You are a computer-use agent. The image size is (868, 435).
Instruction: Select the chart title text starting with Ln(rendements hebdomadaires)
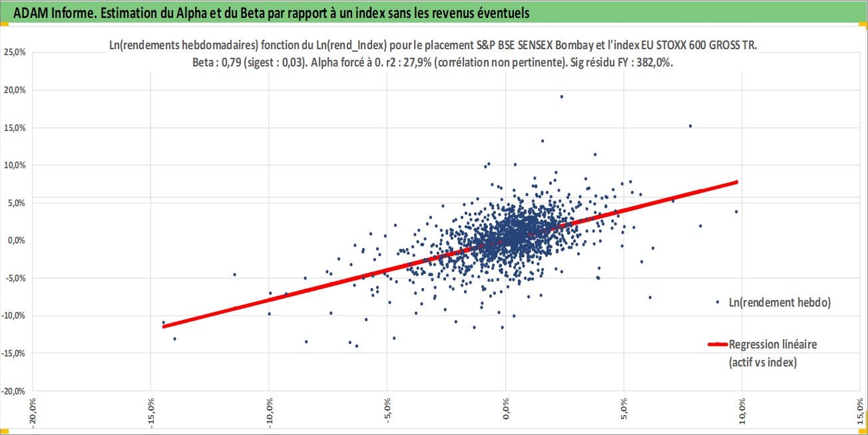click(433, 44)
